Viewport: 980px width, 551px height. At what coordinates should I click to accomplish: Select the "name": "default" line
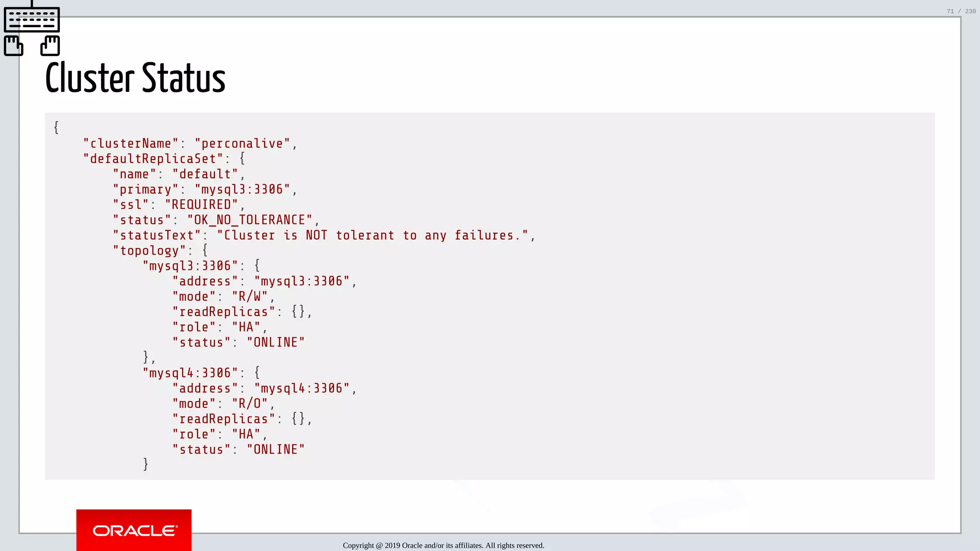pos(179,174)
